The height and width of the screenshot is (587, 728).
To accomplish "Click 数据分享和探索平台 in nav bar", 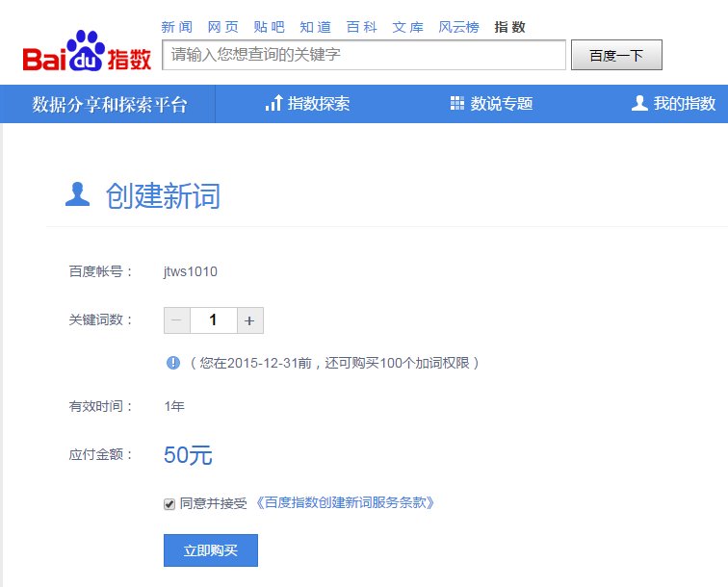I will 110,104.
